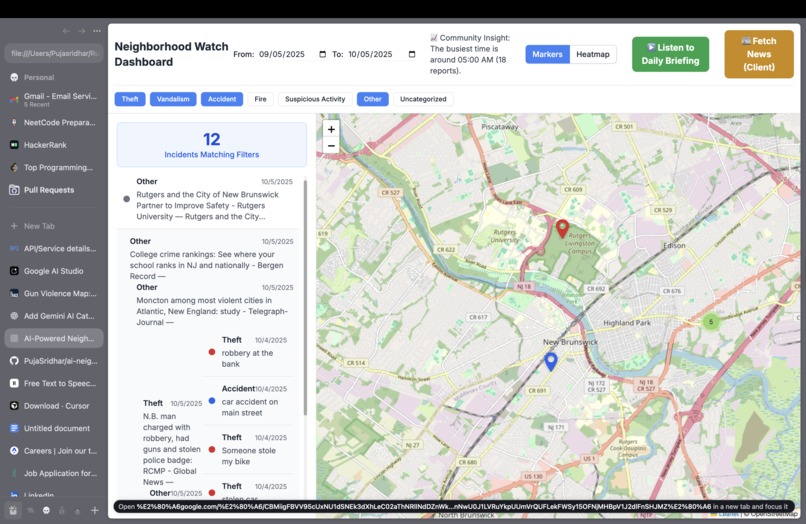Click the Google AI Studio tab icon

[14, 271]
